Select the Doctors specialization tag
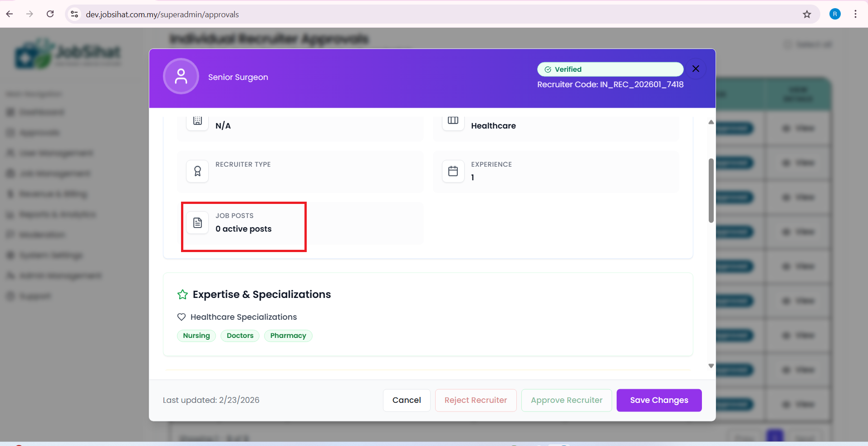 (240, 336)
